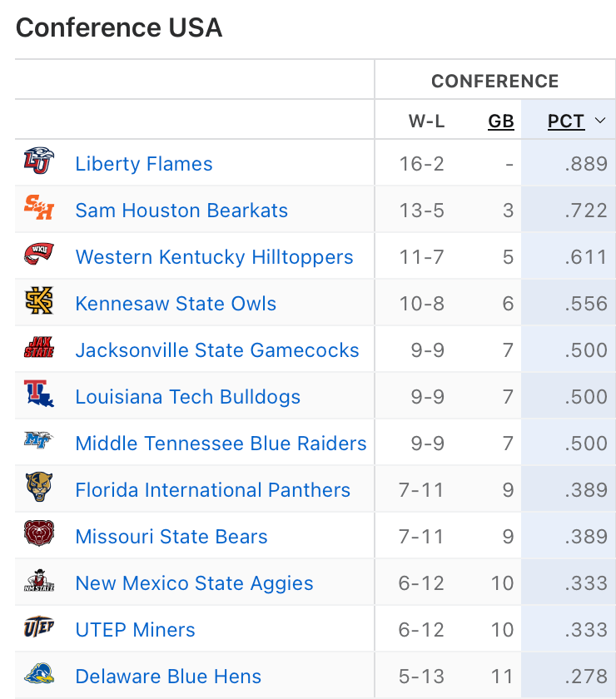Click the Western Kentucky Hilltoppers logo
Image resolution: width=616 pixels, height=699 pixels.
pyautogui.click(x=38, y=255)
